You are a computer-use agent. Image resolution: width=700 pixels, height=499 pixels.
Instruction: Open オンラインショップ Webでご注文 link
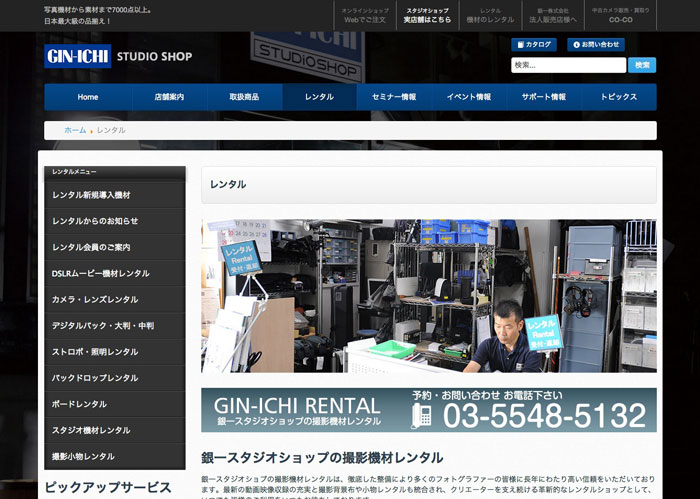pyautogui.click(x=365, y=15)
